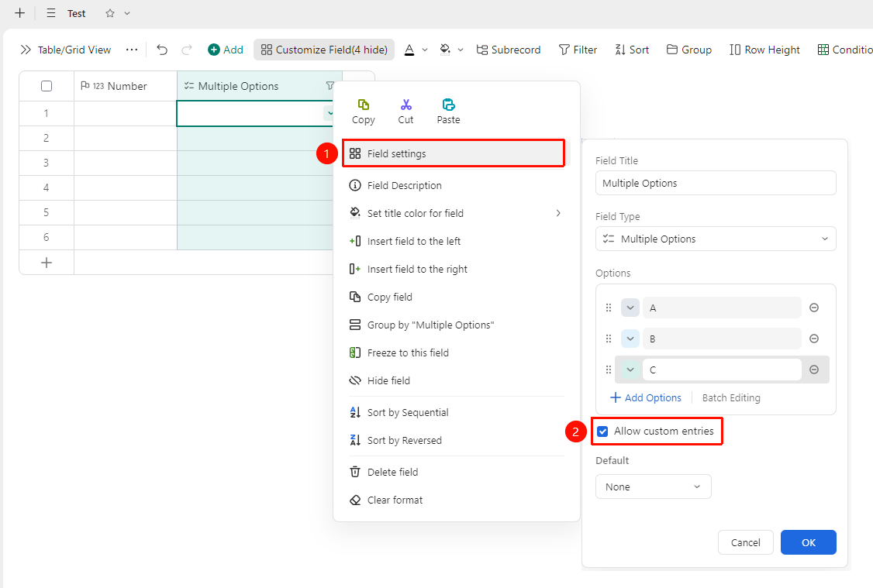
Task: Click the Cut scissors icon
Action: (x=406, y=105)
